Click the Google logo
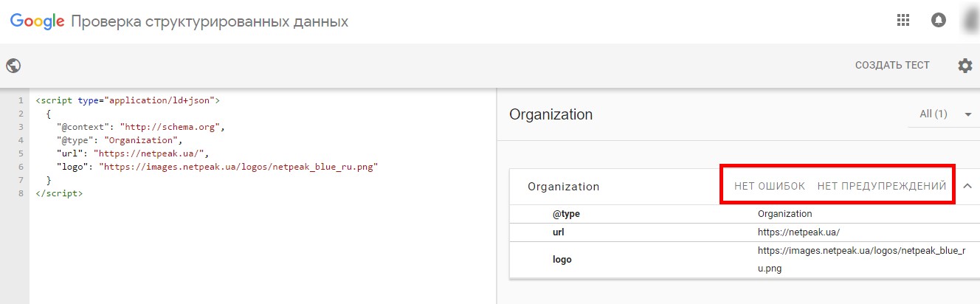The width and height of the screenshot is (980, 304). pyautogui.click(x=37, y=21)
